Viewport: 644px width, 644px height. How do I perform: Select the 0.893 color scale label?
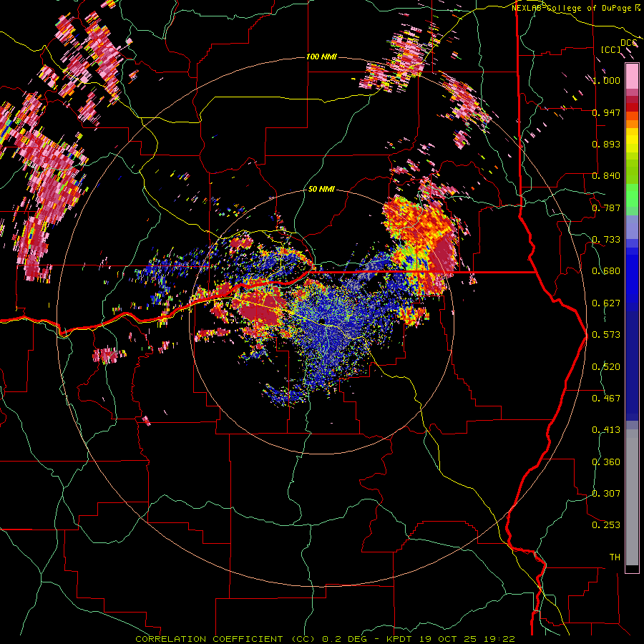(606, 144)
